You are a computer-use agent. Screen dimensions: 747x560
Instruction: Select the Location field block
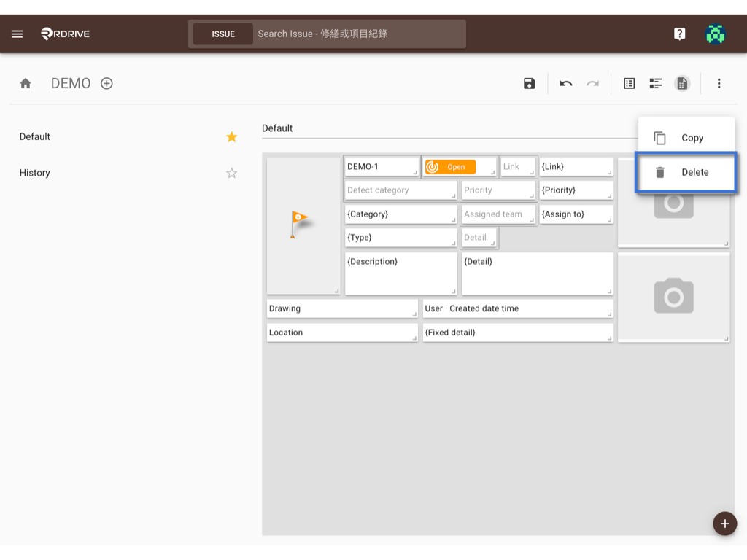[x=342, y=332]
